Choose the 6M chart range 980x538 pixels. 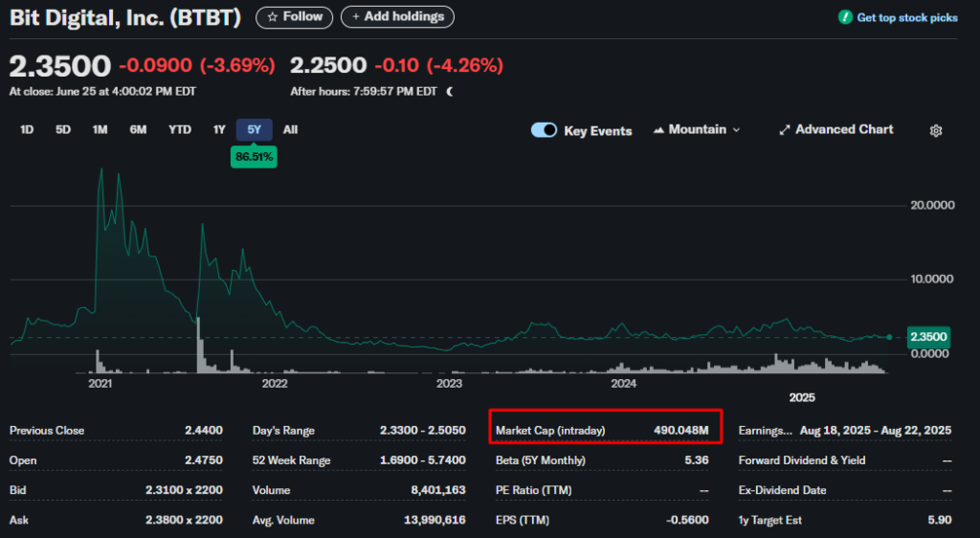tap(138, 129)
